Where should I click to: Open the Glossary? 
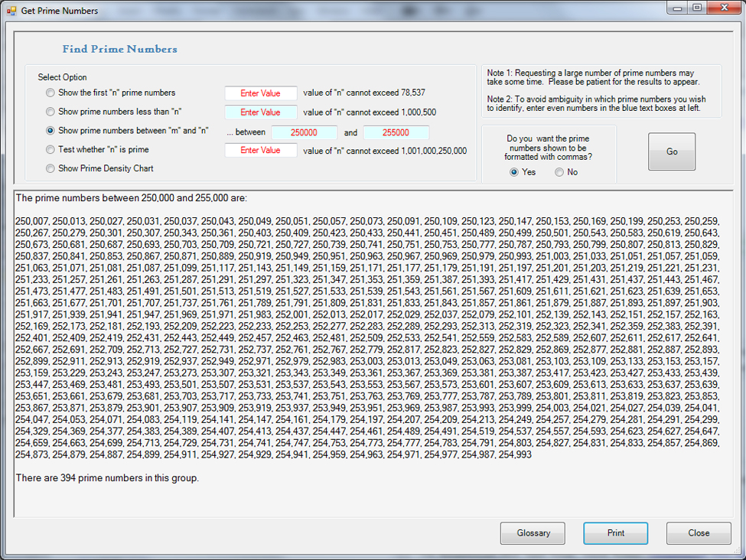[533, 533]
